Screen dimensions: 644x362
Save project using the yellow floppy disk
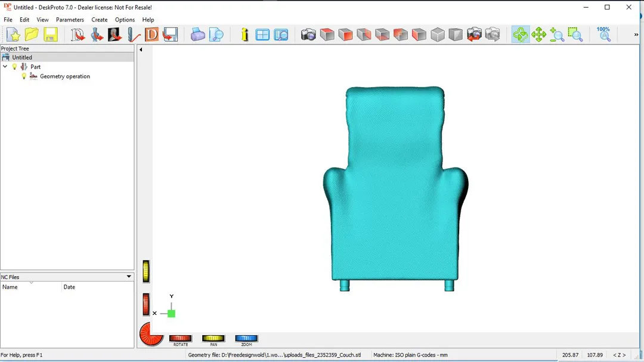click(51, 35)
